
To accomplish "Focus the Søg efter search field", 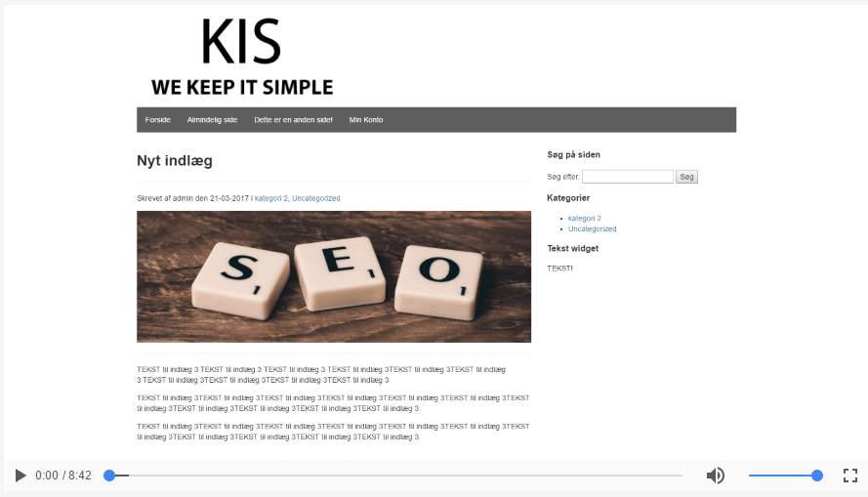I will pos(628,177).
